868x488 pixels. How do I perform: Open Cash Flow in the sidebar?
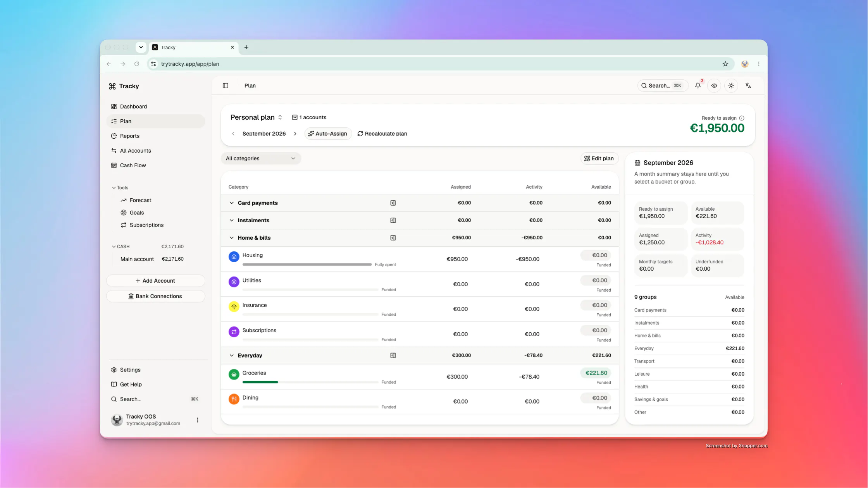(x=155, y=165)
